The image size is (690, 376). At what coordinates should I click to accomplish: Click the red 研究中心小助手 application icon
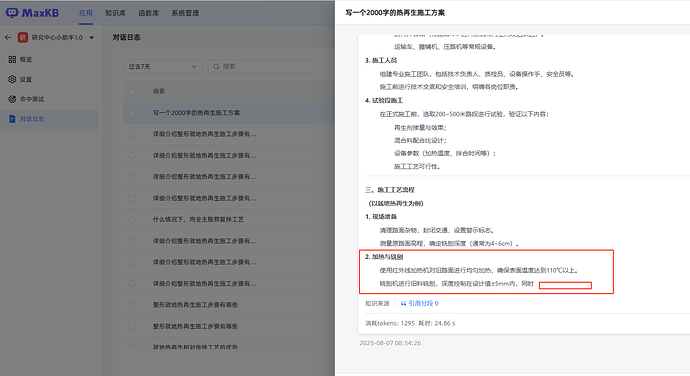click(x=22, y=37)
